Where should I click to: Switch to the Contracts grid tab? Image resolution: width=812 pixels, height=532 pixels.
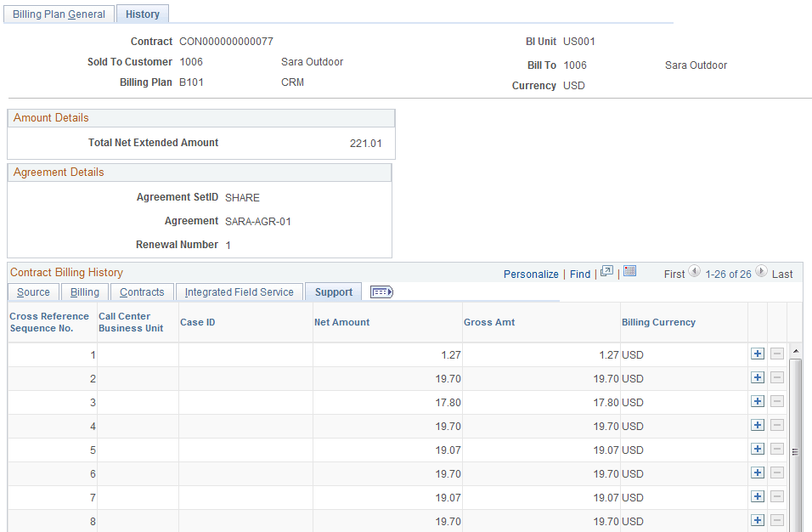[x=142, y=291]
